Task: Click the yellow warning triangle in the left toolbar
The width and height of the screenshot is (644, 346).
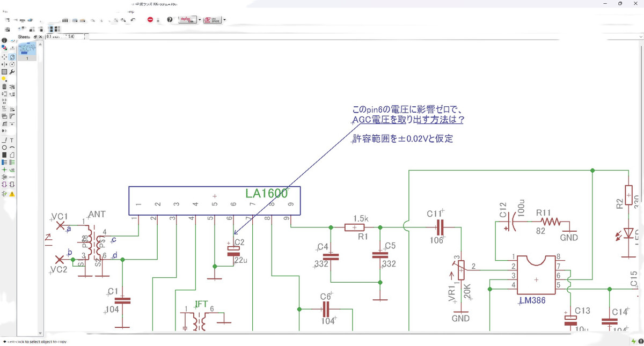Action: coord(12,194)
